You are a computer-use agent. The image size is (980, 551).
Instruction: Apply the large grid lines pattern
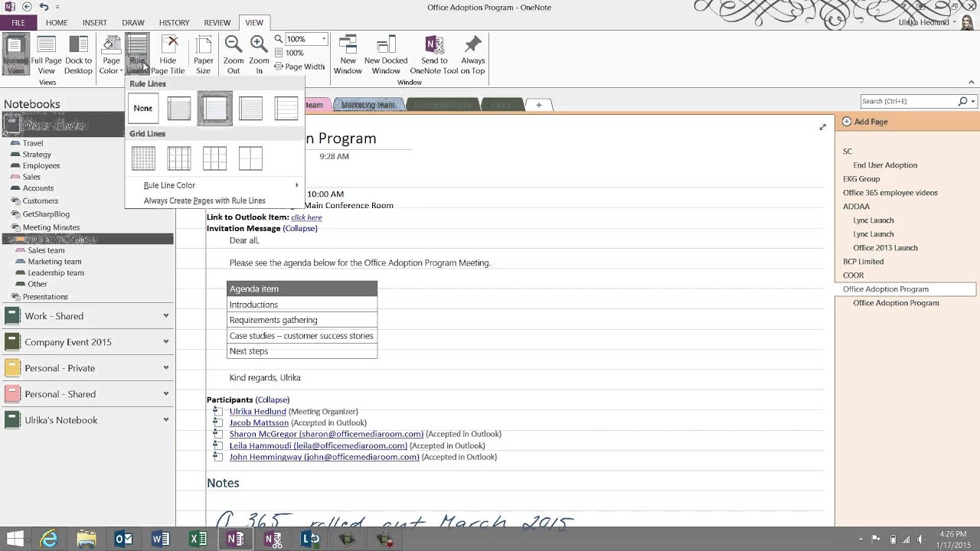214,158
